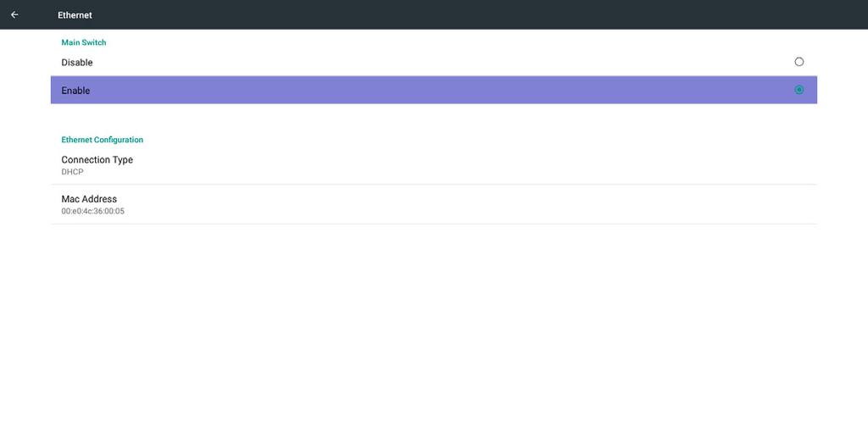Click the 00:e0:4c:36:00:05 address value
Viewport: 868px width, 437px height.
[x=93, y=212]
